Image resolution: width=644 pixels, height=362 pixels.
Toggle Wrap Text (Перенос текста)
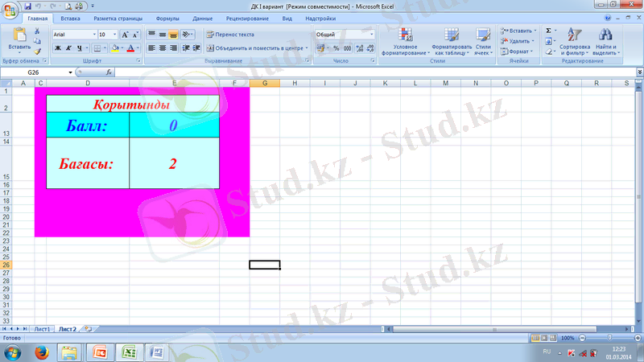pos(229,35)
